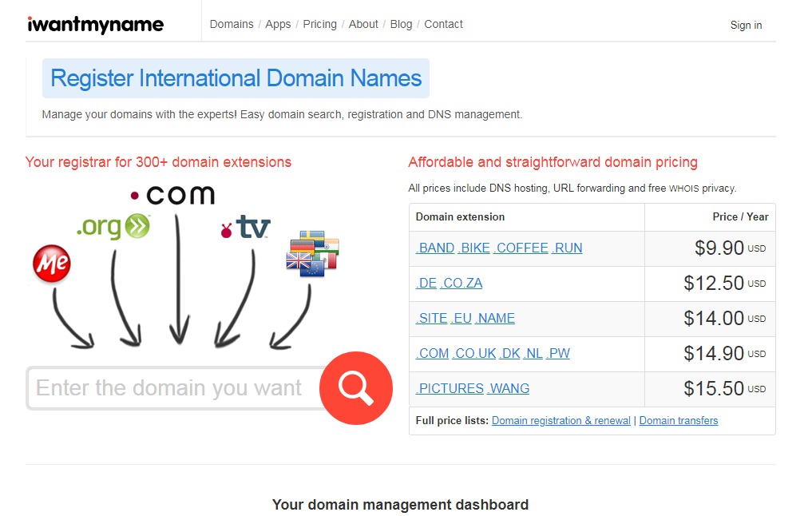
Task: Click 'Your registrar for 300+ domain extensions' text
Action: click(x=158, y=162)
